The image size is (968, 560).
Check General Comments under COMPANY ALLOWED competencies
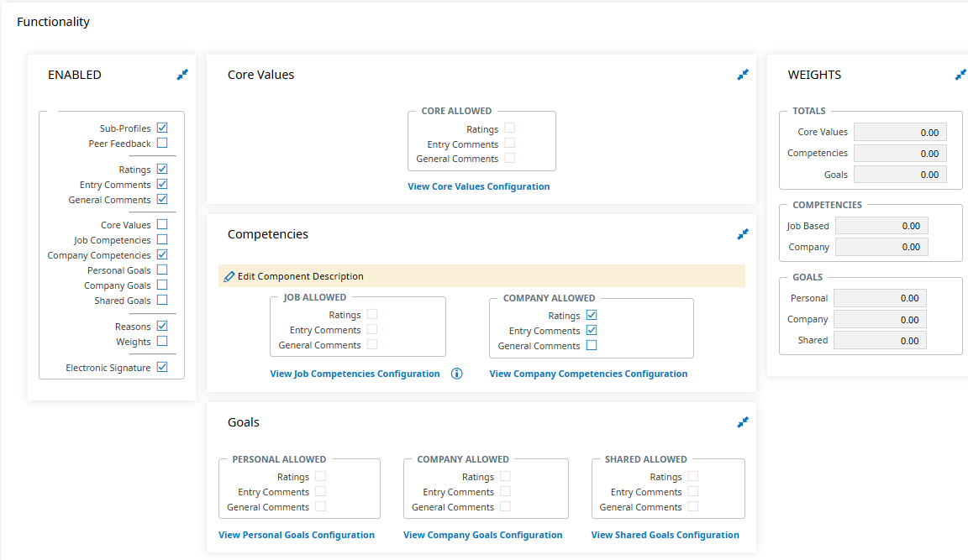(592, 345)
